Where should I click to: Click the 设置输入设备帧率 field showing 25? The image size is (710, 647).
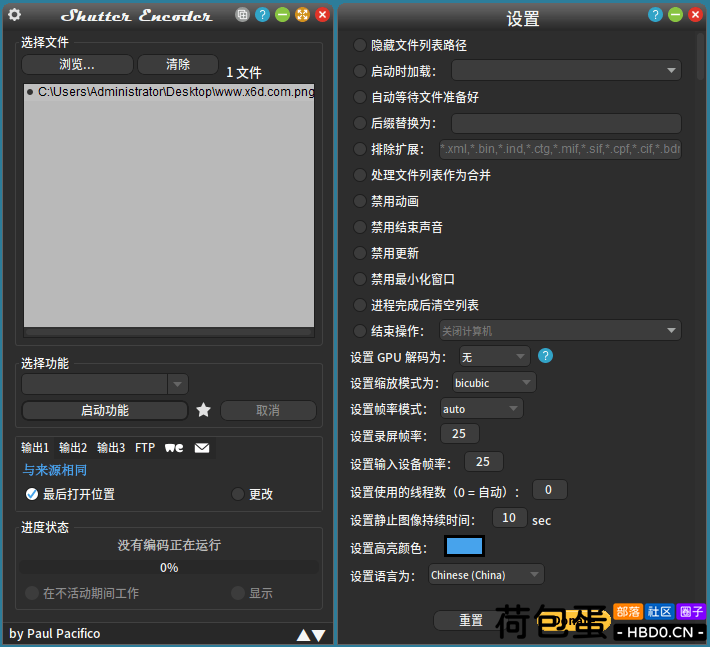(483, 462)
